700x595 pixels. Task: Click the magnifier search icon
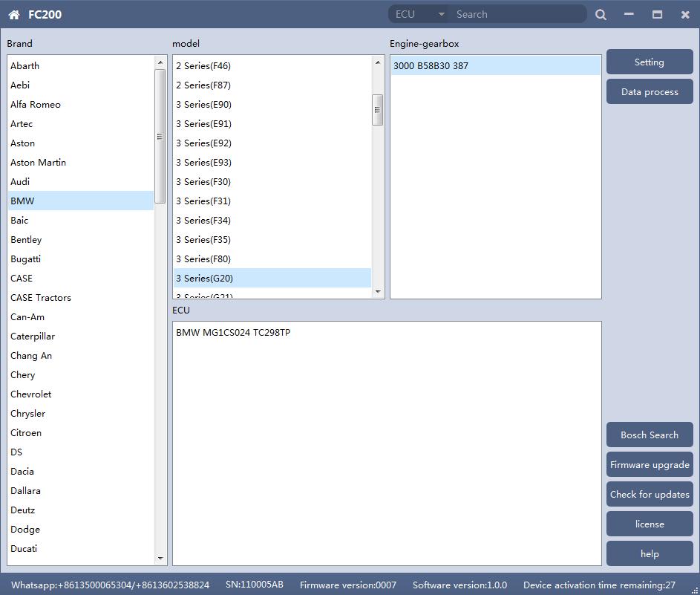tap(601, 14)
